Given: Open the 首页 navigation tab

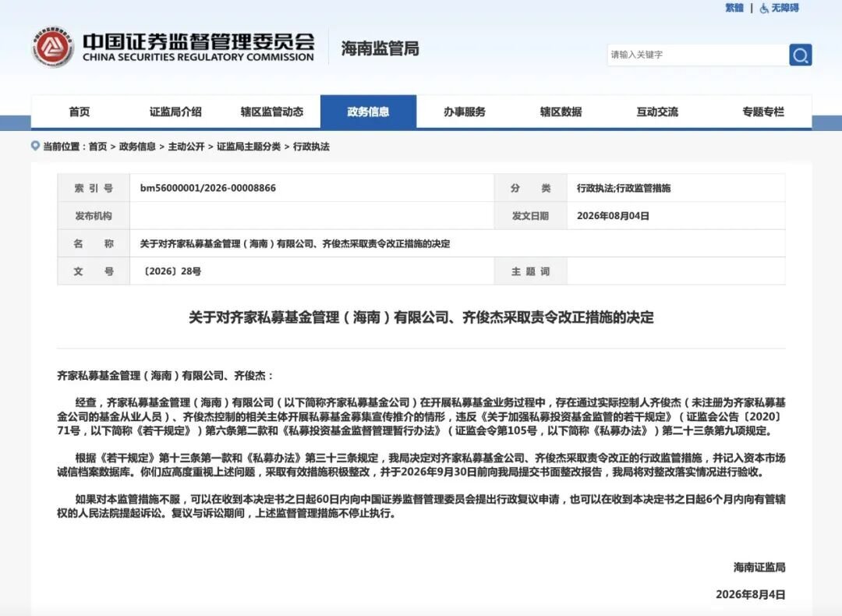Looking at the screenshot, I should (80, 112).
